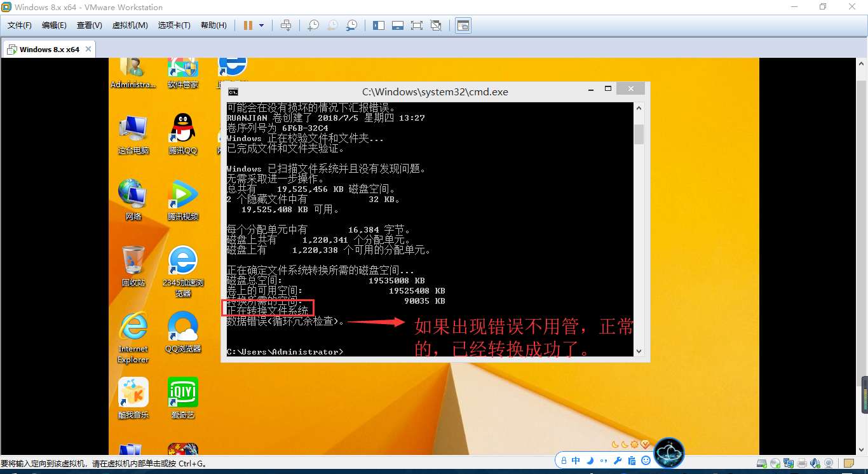Click the CD/DVD drive status icon
868x474 pixels.
[x=775, y=463]
